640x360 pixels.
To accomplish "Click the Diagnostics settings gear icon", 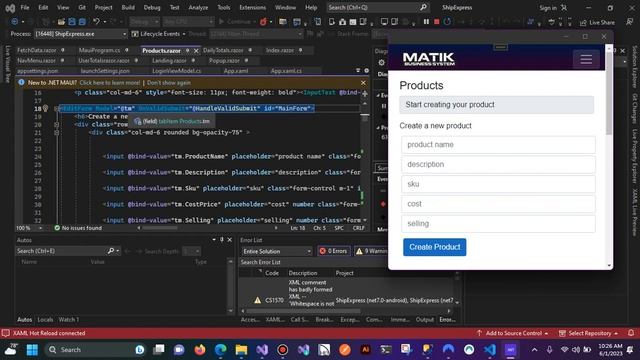I will click(381, 62).
